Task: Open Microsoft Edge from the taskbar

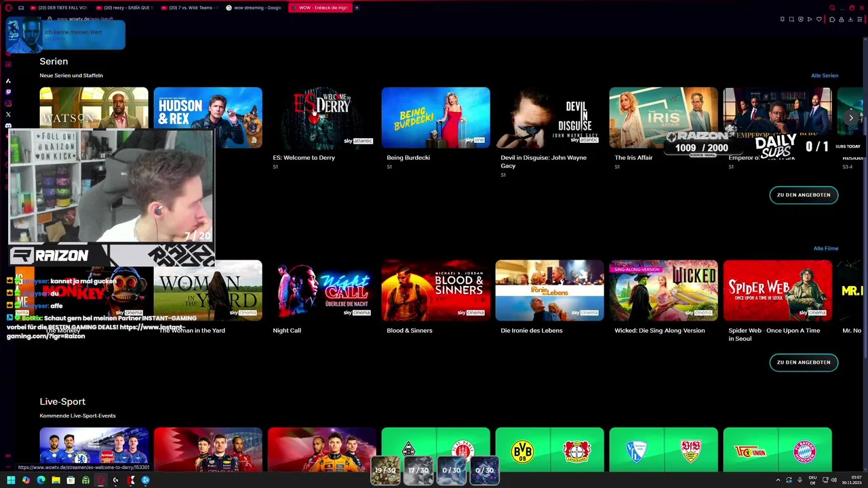Action: (41, 480)
